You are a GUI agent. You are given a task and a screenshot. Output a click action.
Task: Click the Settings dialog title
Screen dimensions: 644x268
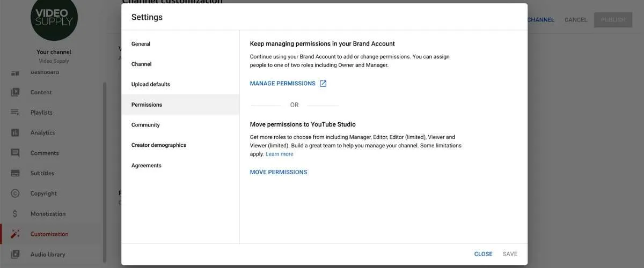point(147,17)
